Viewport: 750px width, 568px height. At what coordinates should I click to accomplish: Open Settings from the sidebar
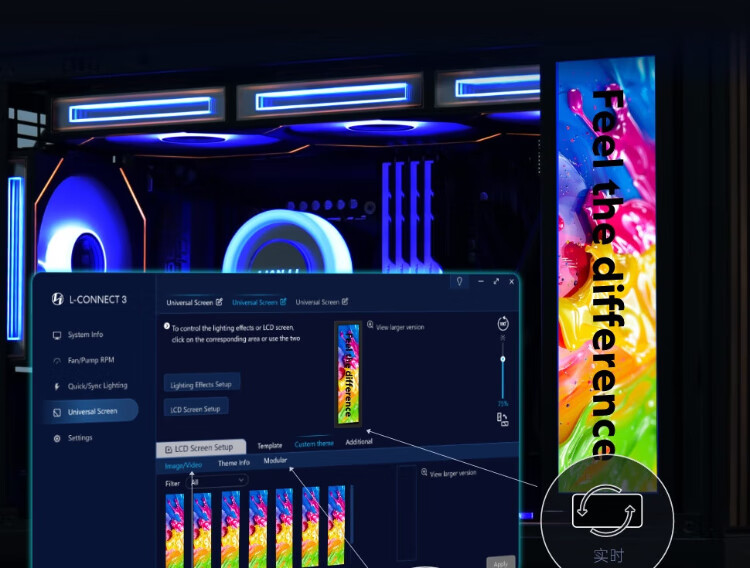(x=80, y=438)
